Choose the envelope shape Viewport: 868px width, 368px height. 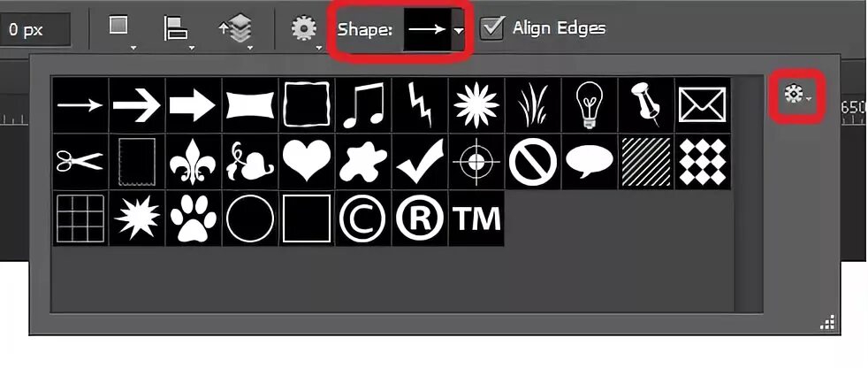[702, 104]
